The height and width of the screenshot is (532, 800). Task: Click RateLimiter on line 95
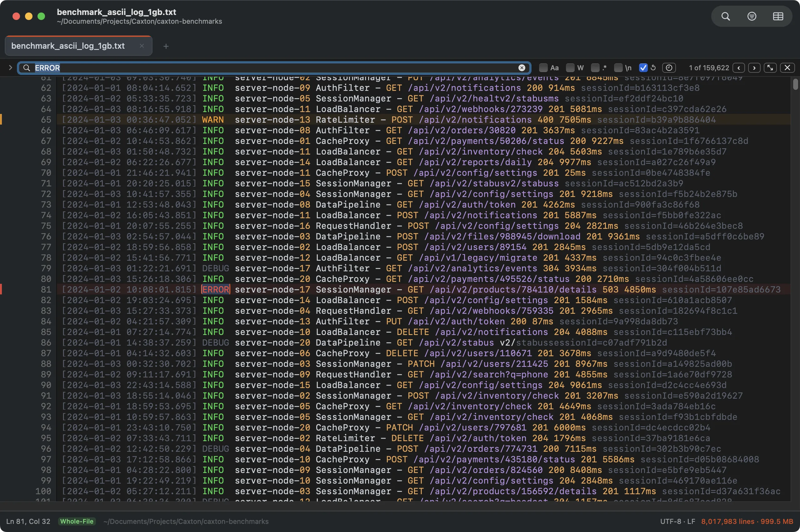(345, 438)
